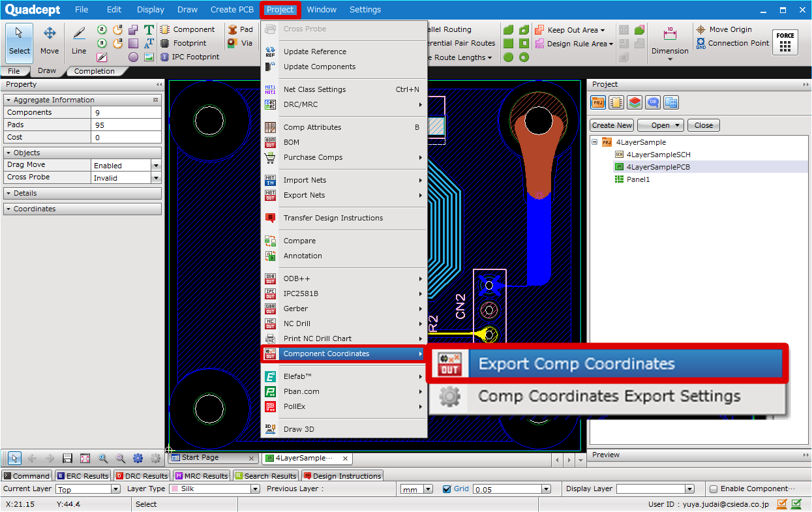The width and height of the screenshot is (812, 512).
Task: Click the Close button in Project panel
Action: click(x=703, y=125)
